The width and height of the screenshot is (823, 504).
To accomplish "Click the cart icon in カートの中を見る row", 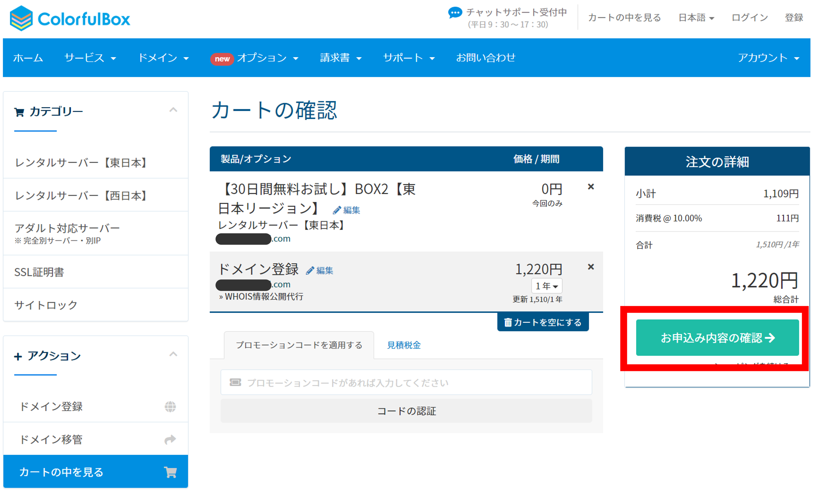I will tap(170, 472).
